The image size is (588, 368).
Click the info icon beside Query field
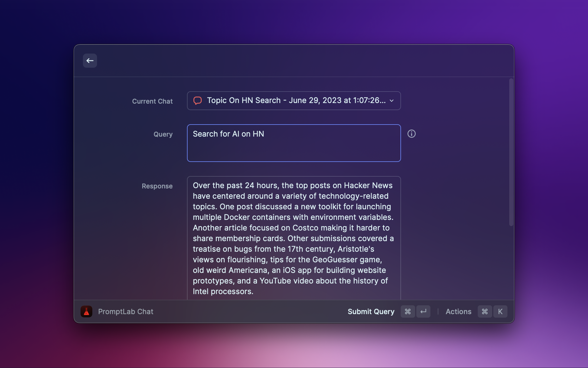[x=411, y=134]
